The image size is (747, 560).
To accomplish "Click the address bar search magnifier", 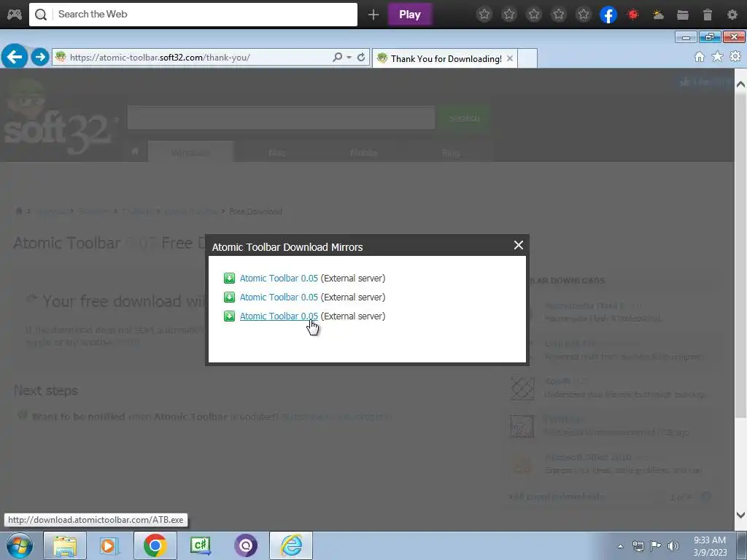I will (x=337, y=57).
